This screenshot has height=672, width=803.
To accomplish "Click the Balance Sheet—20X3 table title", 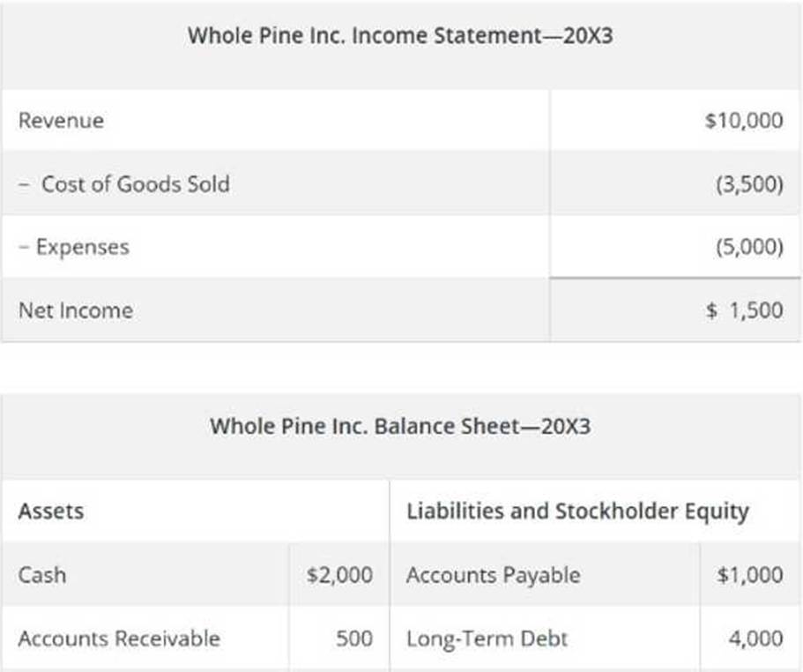I will (400, 427).
